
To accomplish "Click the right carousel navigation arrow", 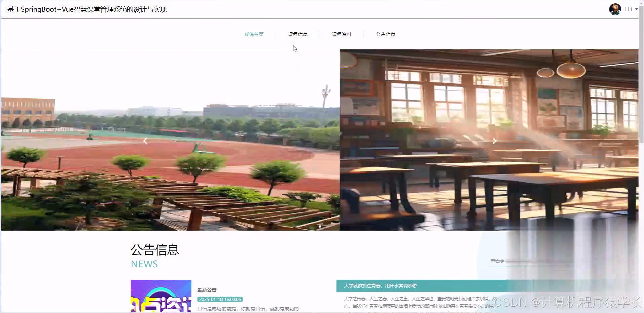I will [494, 141].
